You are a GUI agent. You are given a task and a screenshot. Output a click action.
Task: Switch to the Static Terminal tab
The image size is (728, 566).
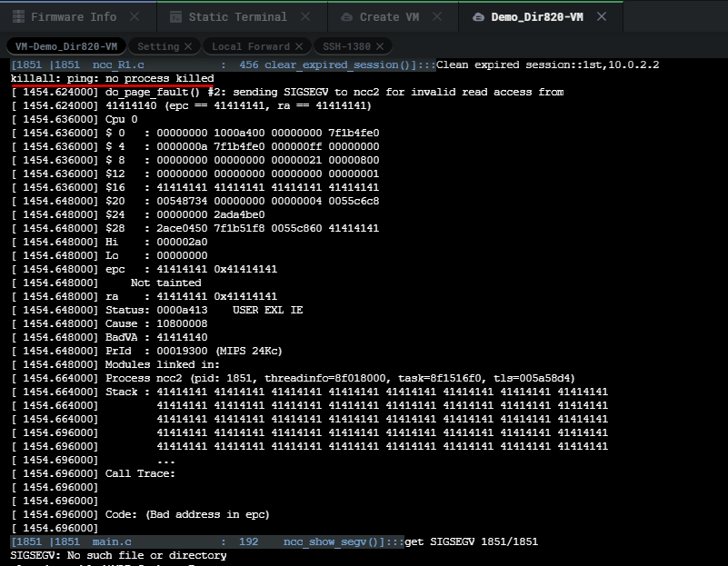[242, 17]
